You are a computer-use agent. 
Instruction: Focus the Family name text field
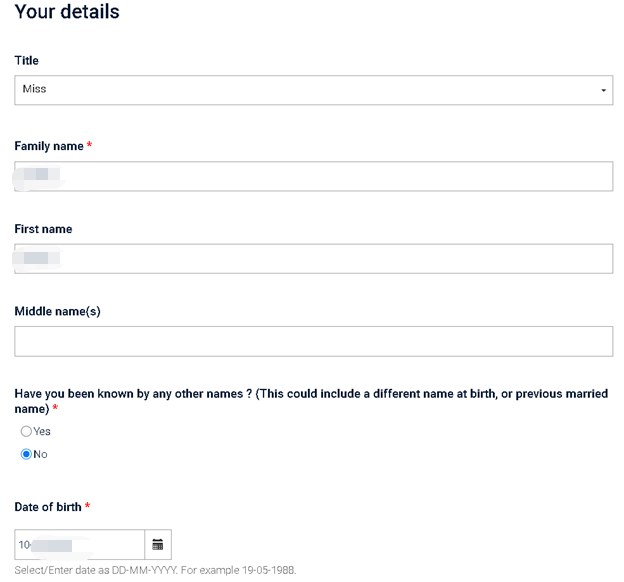[314, 176]
